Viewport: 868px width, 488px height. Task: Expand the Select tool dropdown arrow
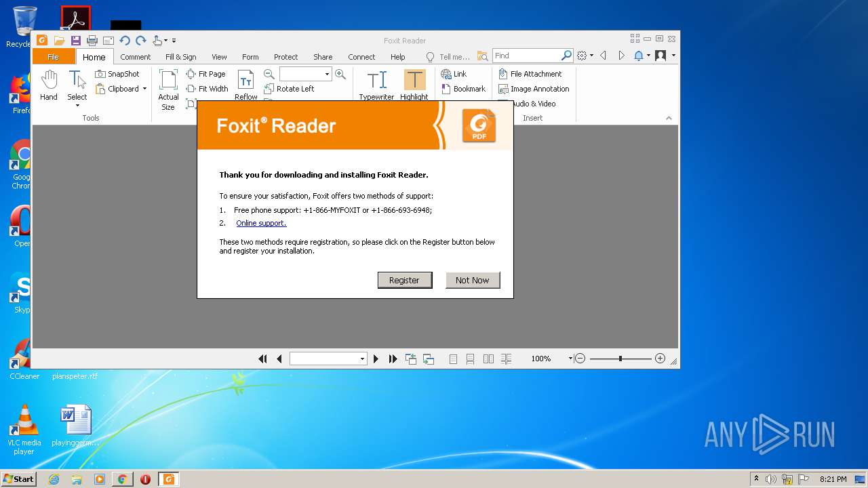(x=77, y=106)
